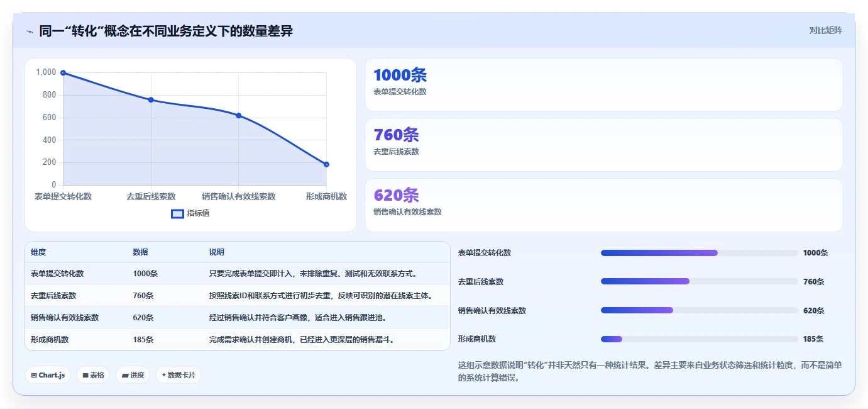868x409 pixels.
Task: Toggle the 指标值 legend box
Action: point(178,213)
